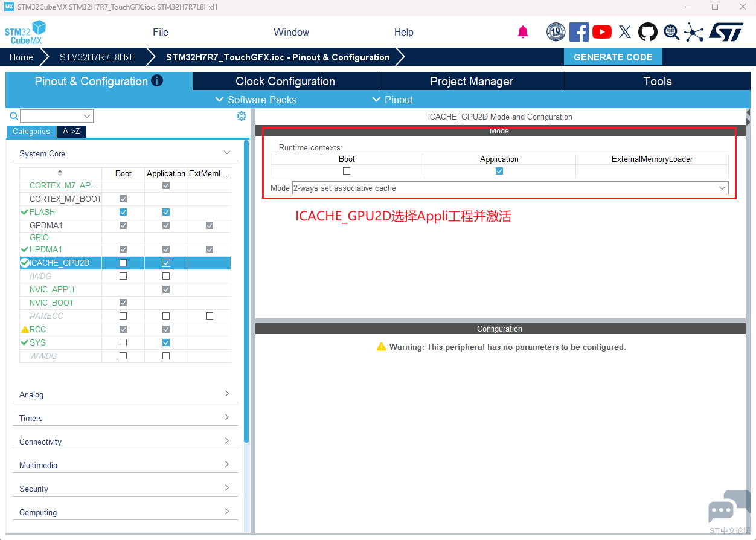Click the left panel vertical scrollbar

pos(246,291)
